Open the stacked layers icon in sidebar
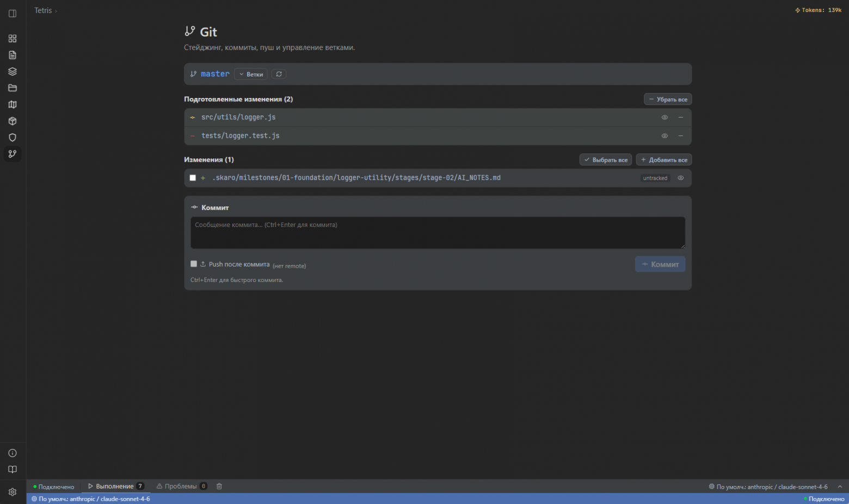The width and height of the screenshot is (849, 504). (x=13, y=72)
